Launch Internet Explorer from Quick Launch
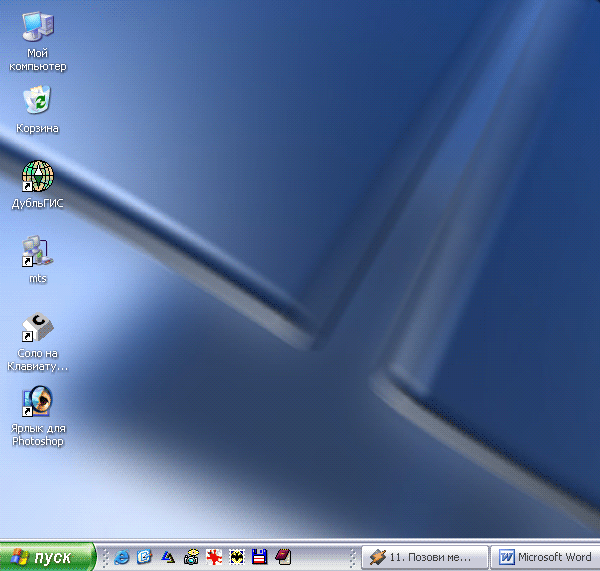Screen dimensions: 600x571 122,557
